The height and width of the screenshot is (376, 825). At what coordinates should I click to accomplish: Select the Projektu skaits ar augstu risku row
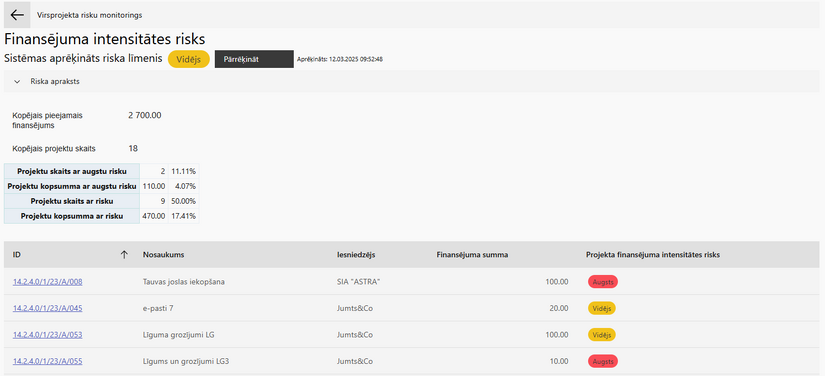point(102,171)
